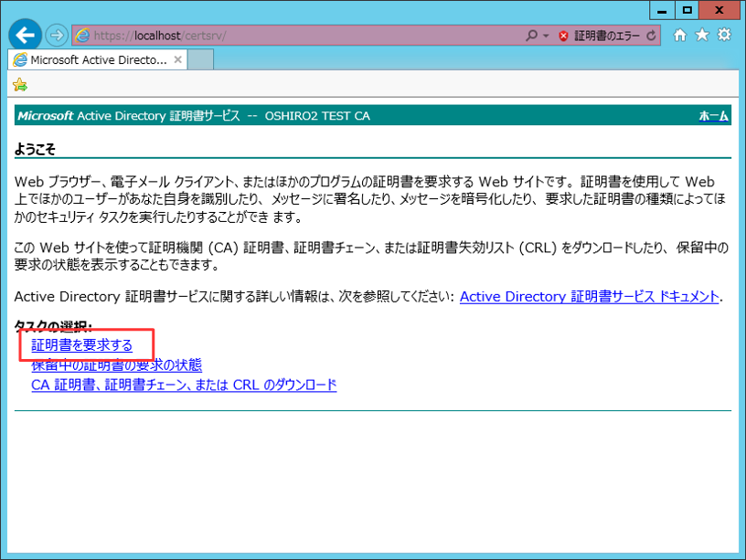This screenshot has height=560, width=746.
Task: Close the Microsoft Active Directory tab
Action: [177, 60]
